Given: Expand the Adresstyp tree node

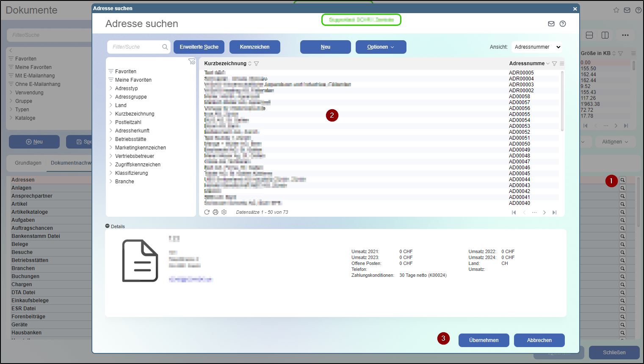Looking at the screenshot, I should click(x=111, y=88).
